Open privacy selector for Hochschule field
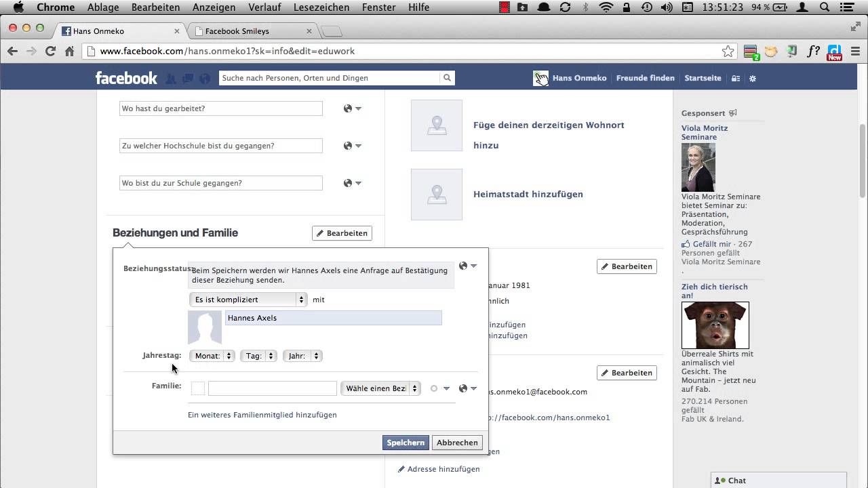 click(x=352, y=146)
